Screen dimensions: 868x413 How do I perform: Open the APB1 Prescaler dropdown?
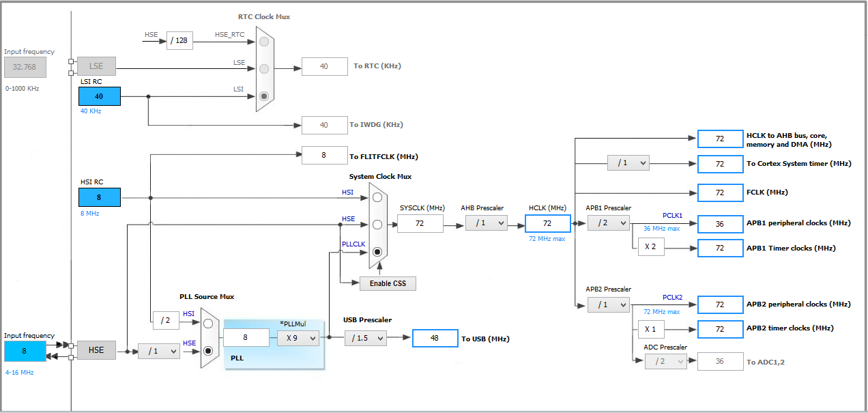pos(608,223)
